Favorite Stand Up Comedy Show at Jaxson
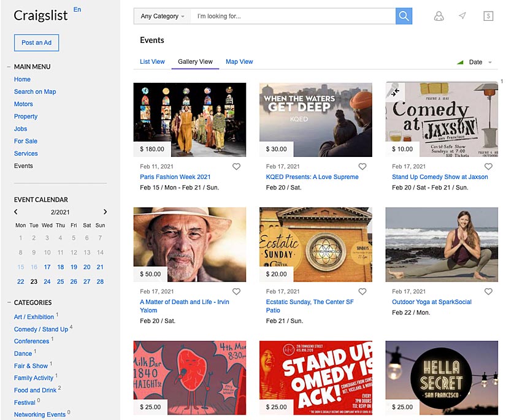This screenshot has height=420, width=506. (489, 166)
